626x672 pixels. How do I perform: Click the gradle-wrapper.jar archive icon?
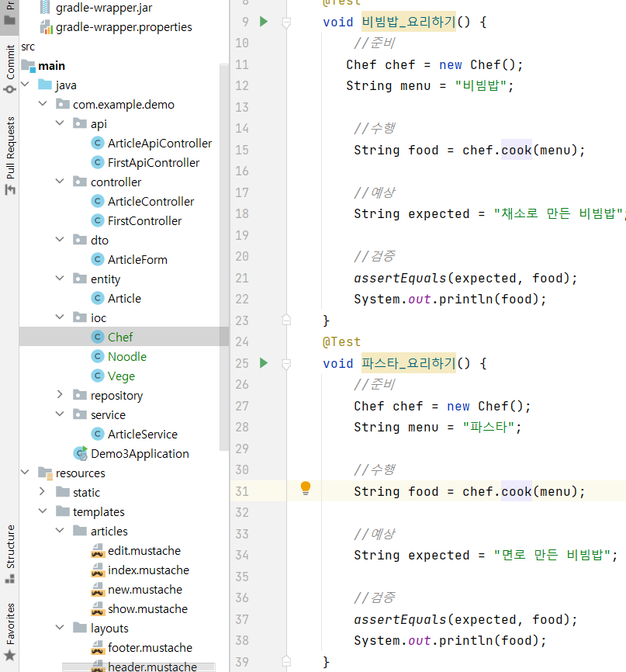pyautogui.click(x=45, y=7)
